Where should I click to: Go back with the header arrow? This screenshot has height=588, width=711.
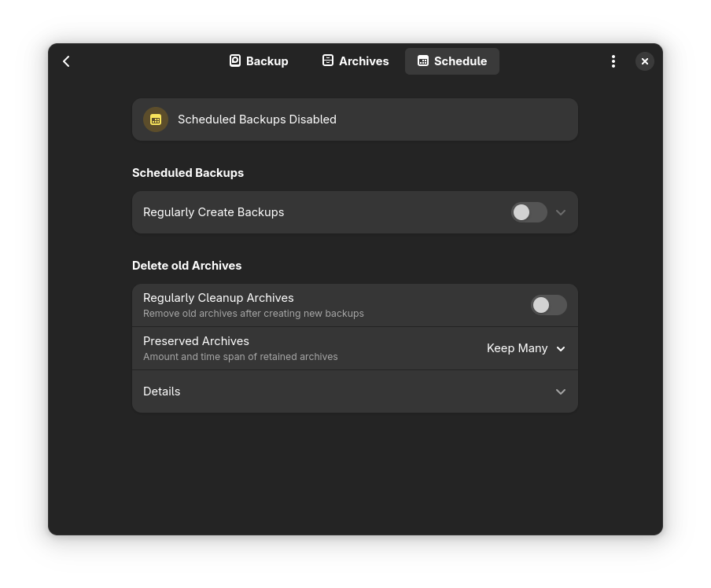(x=66, y=61)
